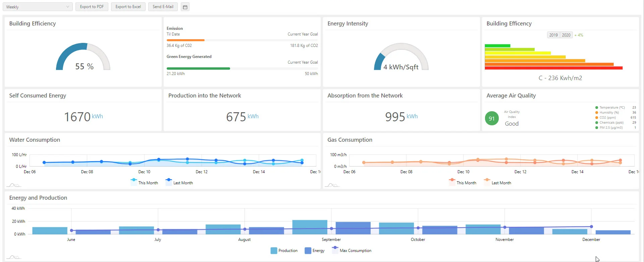Click the 675 kWh Production value
The image size is (644, 262).
pos(242,117)
